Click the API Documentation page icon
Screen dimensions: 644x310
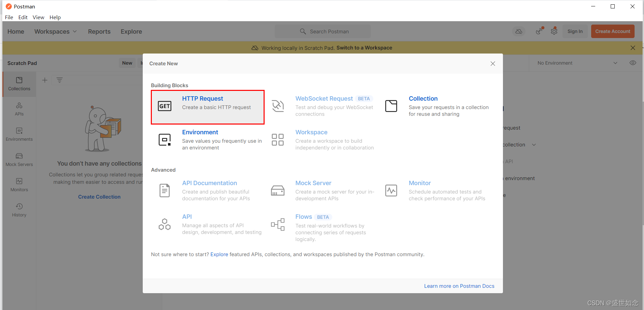click(165, 191)
